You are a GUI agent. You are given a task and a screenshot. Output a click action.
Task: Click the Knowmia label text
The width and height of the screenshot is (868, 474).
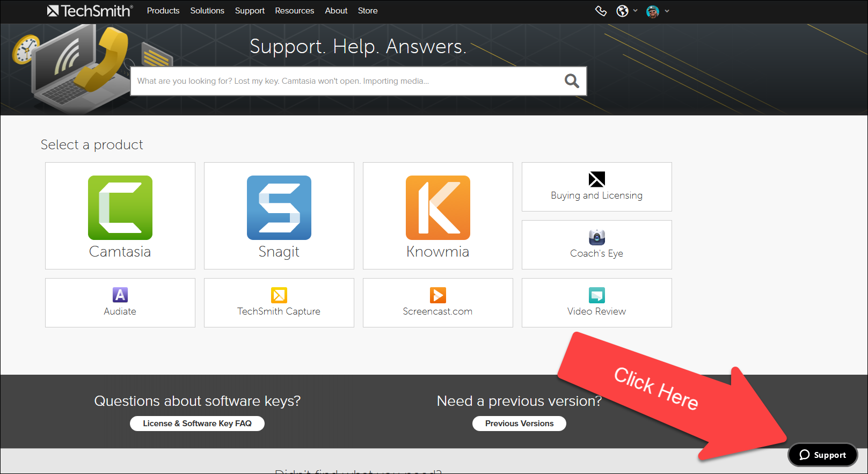pos(438,252)
